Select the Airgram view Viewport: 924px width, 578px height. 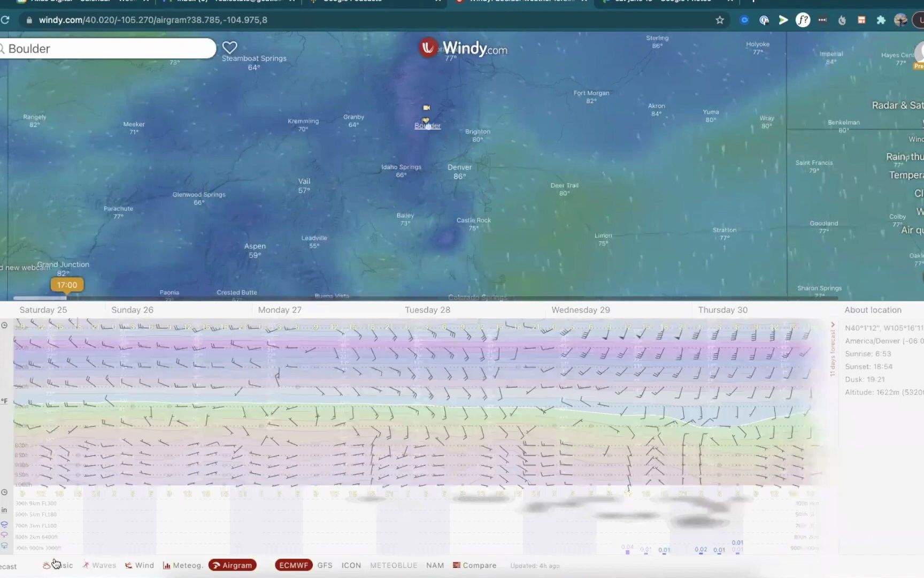[233, 565]
